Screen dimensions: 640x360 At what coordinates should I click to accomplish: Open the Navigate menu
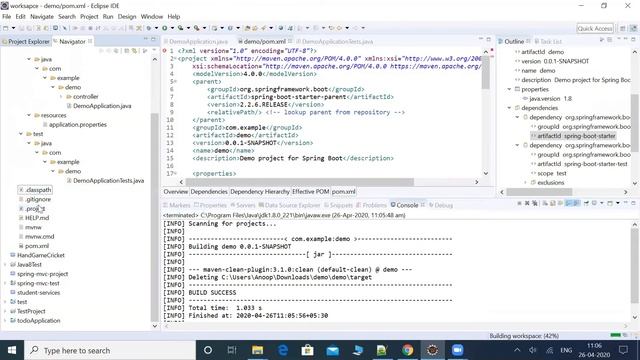[x=42, y=17]
